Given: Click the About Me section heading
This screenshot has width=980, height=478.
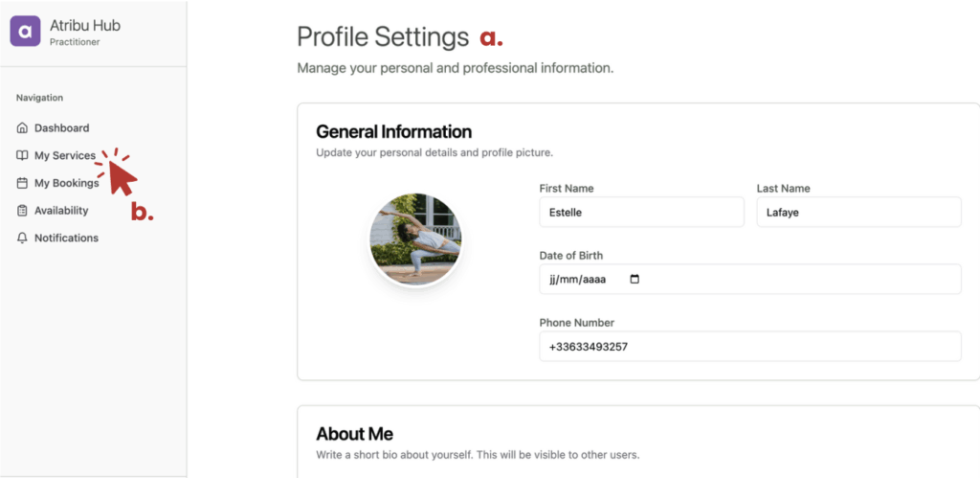Looking at the screenshot, I should [354, 434].
